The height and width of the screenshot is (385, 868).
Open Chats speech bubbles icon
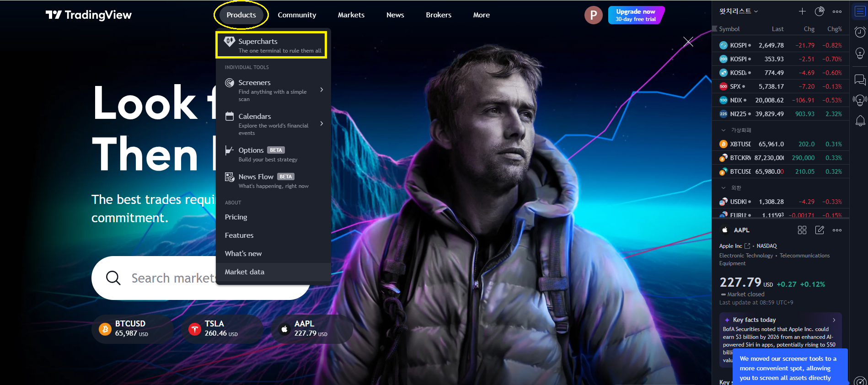pyautogui.click(x=860, y=80)
